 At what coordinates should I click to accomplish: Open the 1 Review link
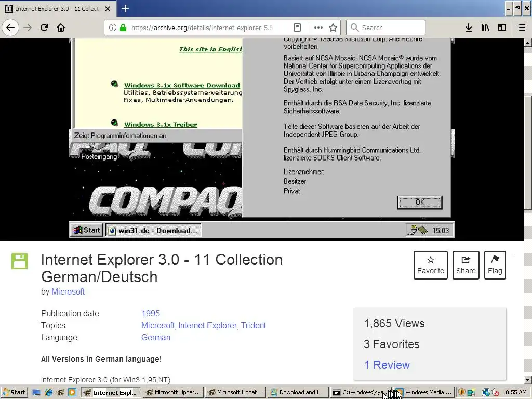(x=387, y=365)
